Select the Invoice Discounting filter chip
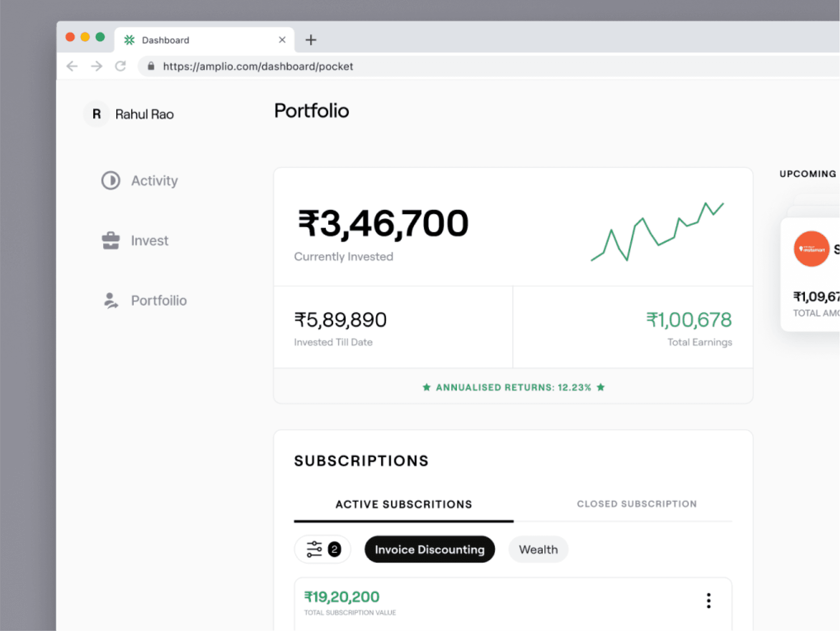The width and height of the screenshot is (840, 631). (x=429, y=549)
